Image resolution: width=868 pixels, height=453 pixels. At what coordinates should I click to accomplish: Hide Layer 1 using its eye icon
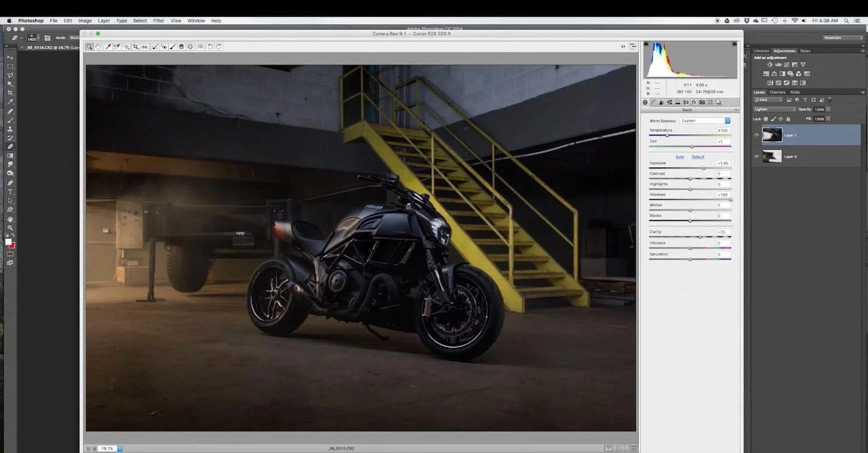pos(757,135)
